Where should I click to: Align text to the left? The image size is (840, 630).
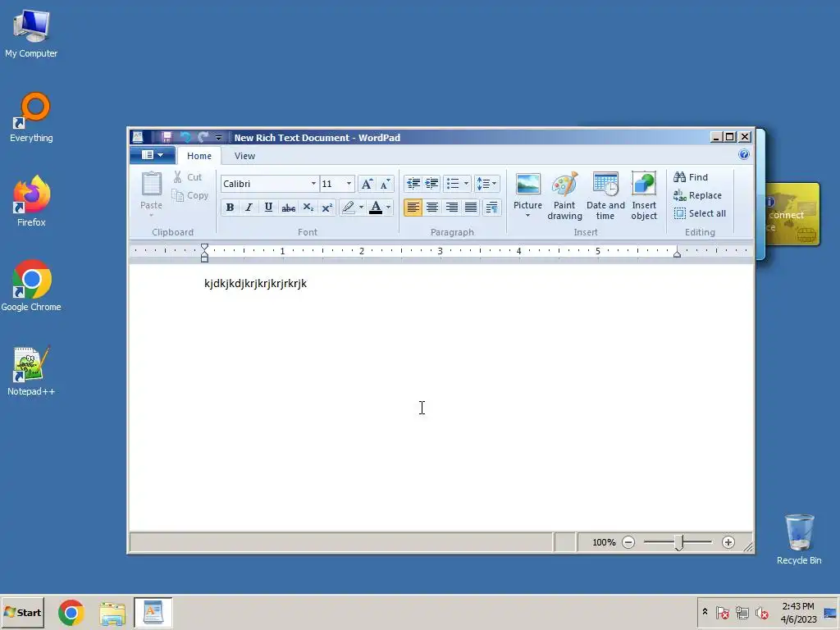(x=413, y=208)
